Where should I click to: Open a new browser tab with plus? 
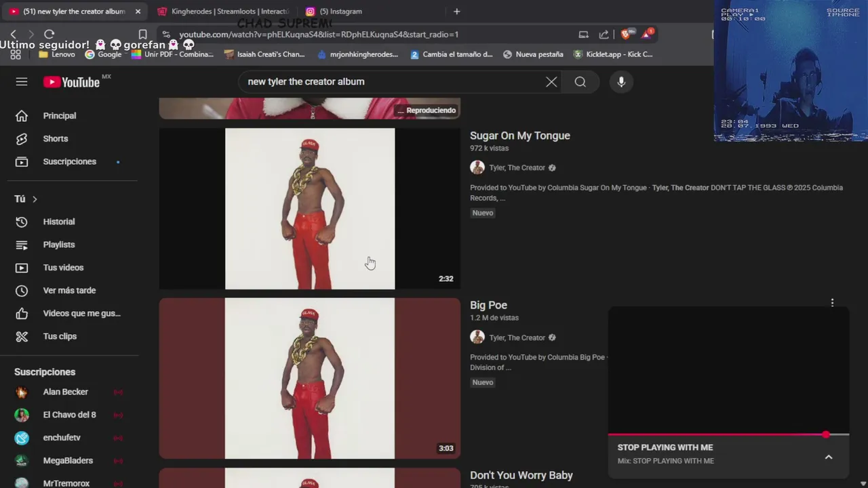[456, 12]
